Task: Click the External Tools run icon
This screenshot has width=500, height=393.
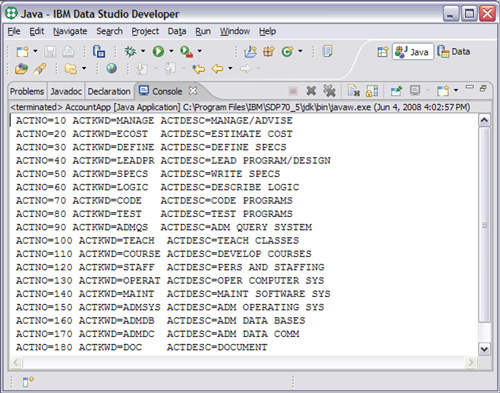Action: [187, 52]
